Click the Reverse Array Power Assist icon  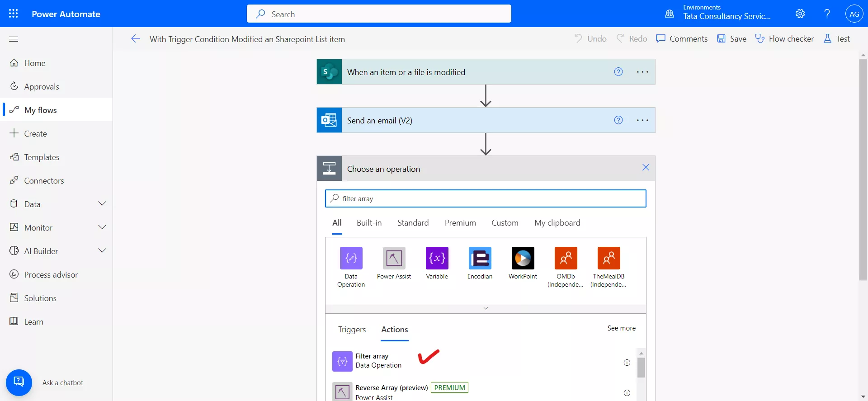click(x=342, y=392)
